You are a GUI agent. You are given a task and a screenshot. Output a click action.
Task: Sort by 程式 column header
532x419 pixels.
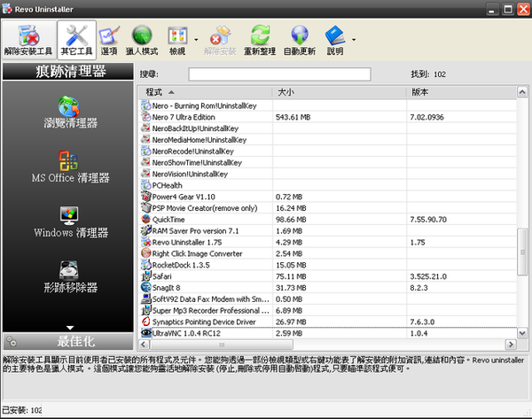(x=205, y=92)
